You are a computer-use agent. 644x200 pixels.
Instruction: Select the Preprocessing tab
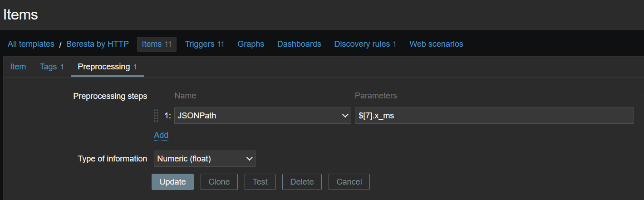104,67
